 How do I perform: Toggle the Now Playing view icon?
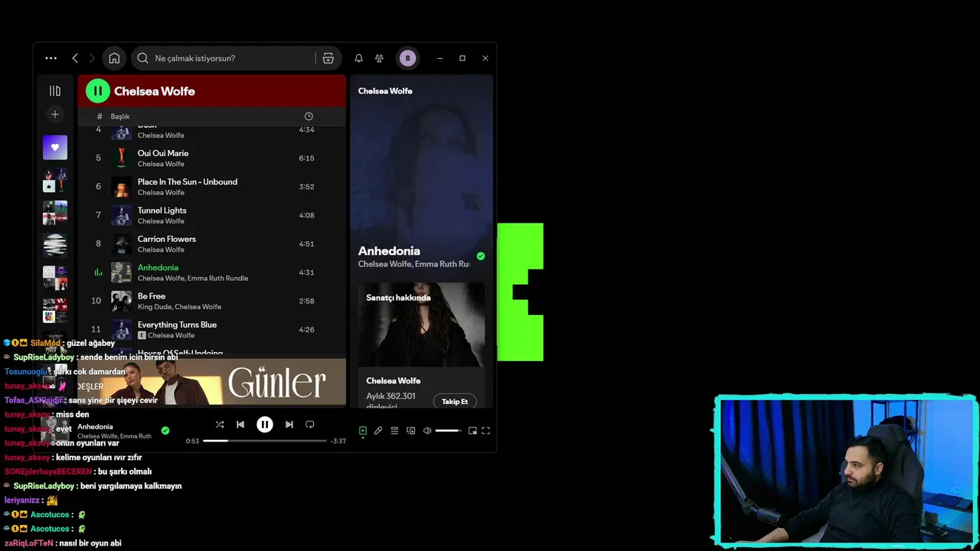[x=363, y=431]
